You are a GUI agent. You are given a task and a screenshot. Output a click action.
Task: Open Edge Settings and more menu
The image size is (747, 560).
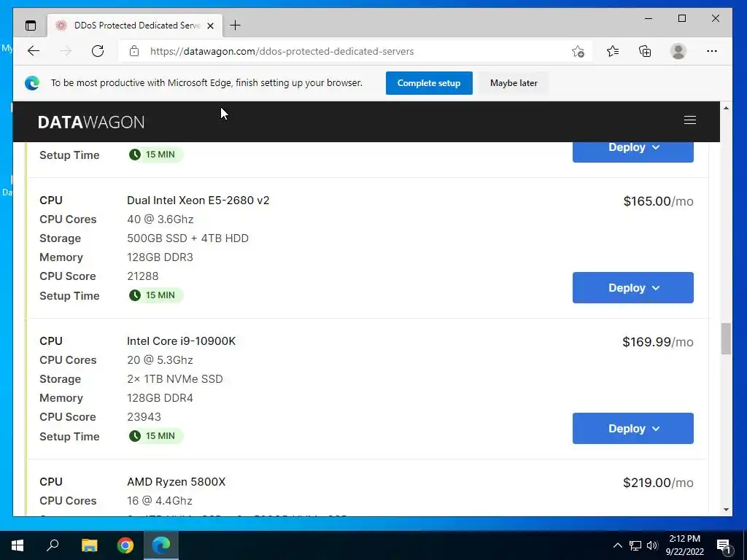point(712,51)
